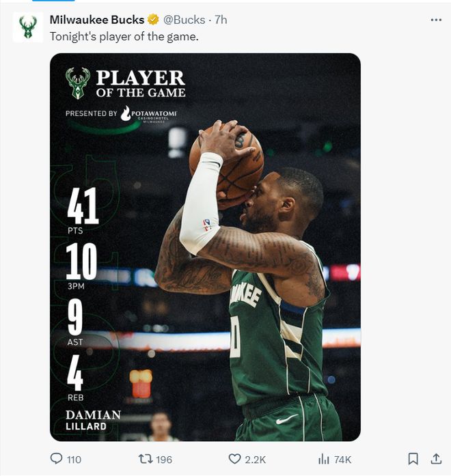
Task: Click the 110 reply count
Action: (73, 460)
